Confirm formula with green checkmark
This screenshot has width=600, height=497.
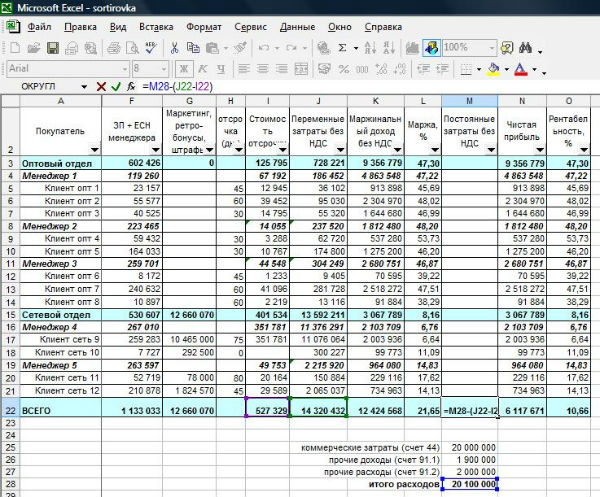point(115,87)
